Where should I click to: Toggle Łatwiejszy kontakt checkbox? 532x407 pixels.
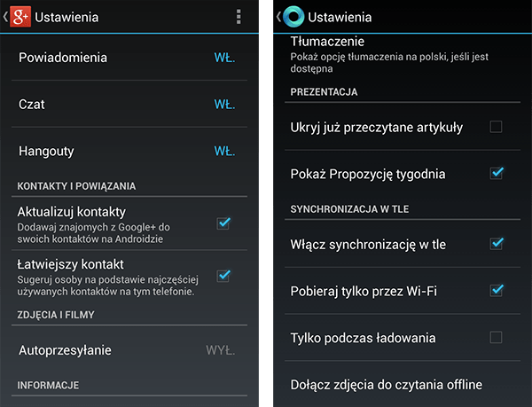pos(223,276)
